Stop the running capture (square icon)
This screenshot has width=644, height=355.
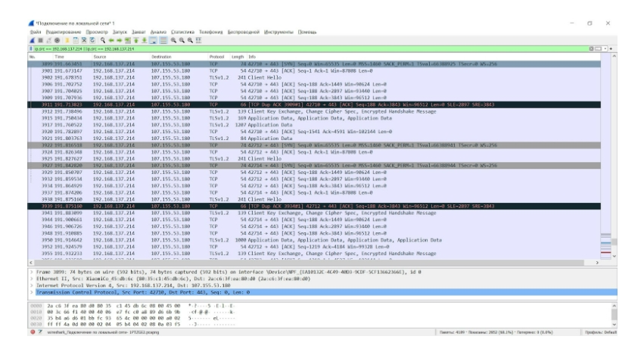point(41,40)
